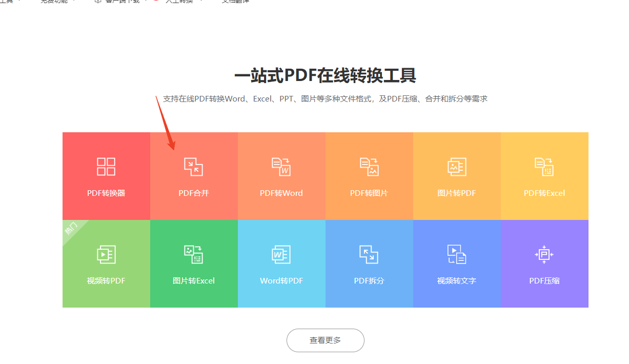The width and height of the screenshot is (629, 364).
Task: Choose the 图片转Excel icon
Action: (x=194, y=254)
